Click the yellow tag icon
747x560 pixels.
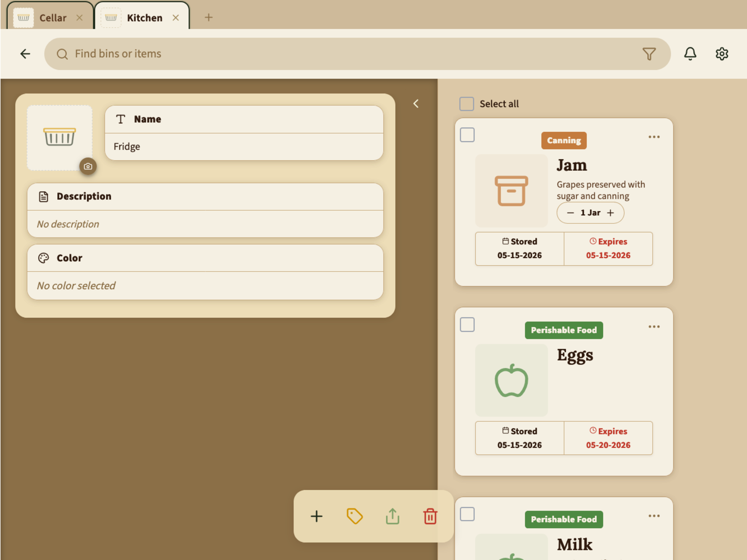[355, 516]
